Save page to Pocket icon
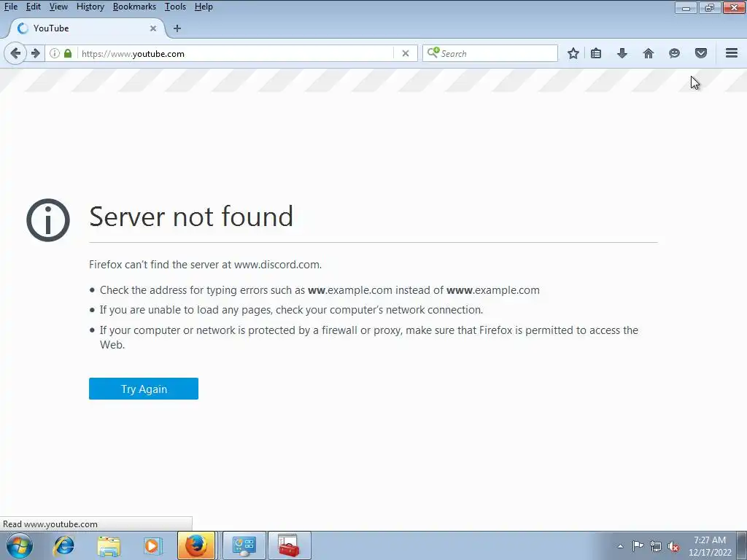This screenshot has height=560, width=747. click(701, 53)
